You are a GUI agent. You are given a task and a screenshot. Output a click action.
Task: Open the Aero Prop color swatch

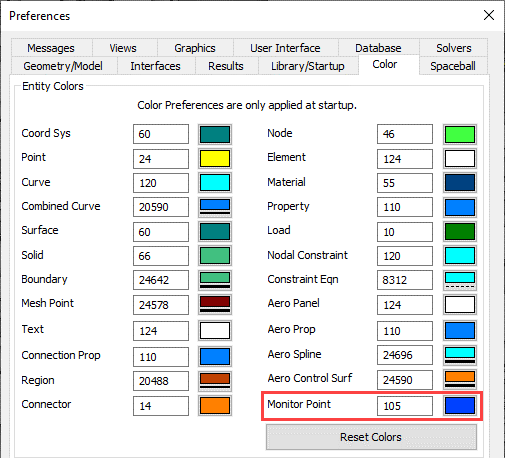(x=460, y=331)
